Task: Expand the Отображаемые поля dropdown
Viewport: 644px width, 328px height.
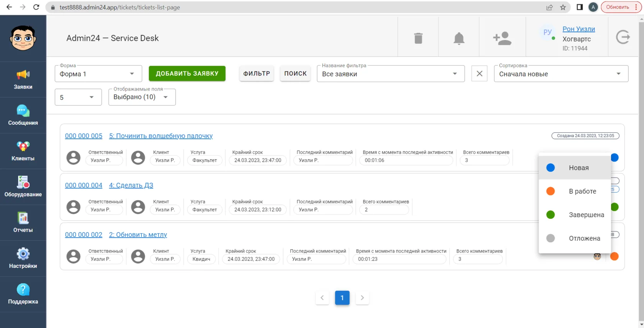Action: click(x=142, y=97)
